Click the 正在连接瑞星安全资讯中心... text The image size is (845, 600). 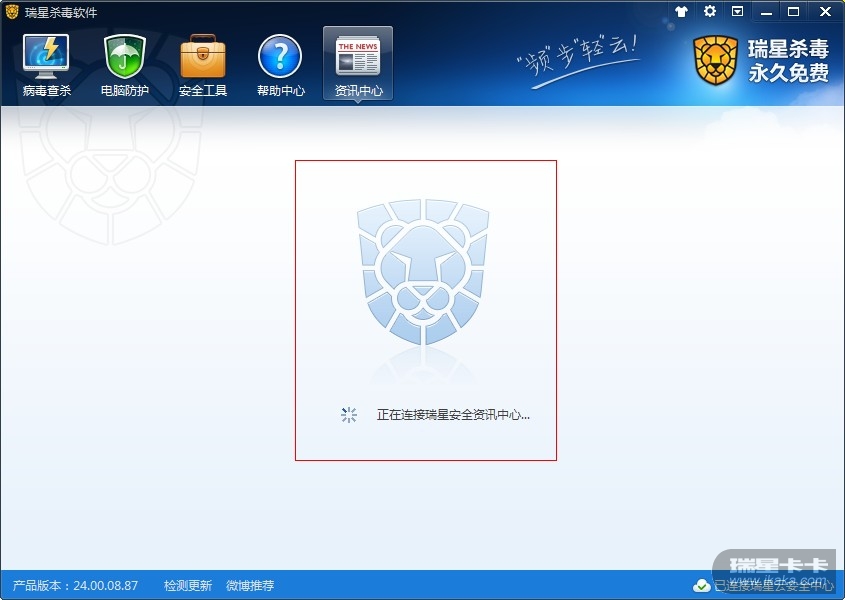[453, 415]
